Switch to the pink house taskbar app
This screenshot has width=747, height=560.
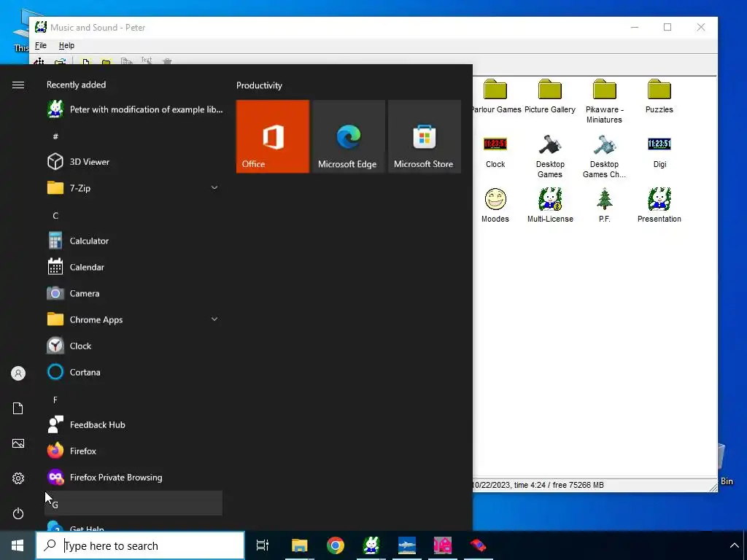tap(443, 545)
